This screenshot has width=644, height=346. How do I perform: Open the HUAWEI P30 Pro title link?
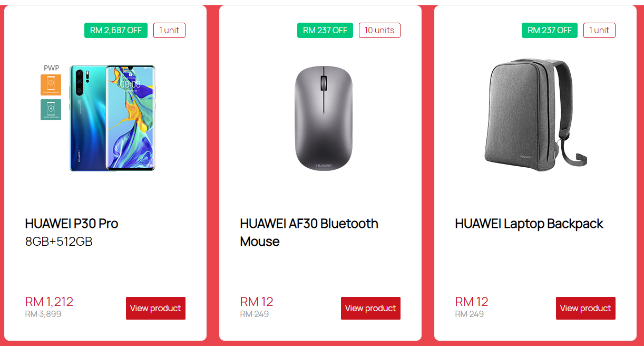tap(72, 224)
